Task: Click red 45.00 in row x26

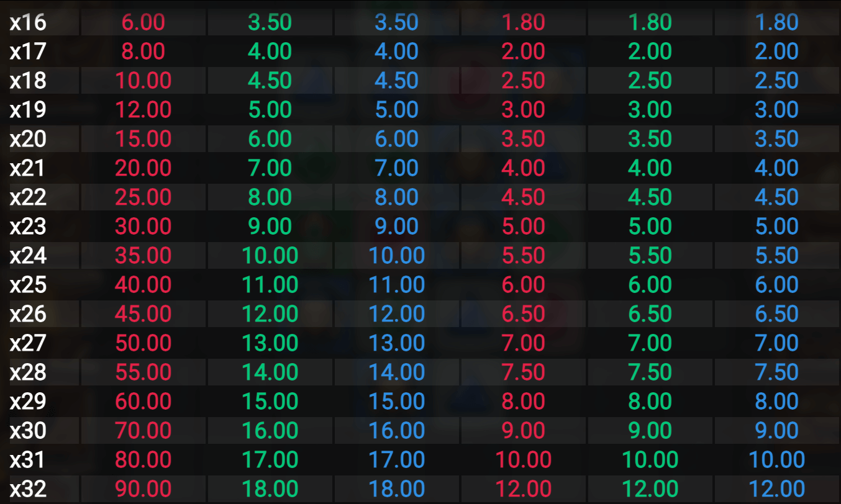Action: point(143,314)
